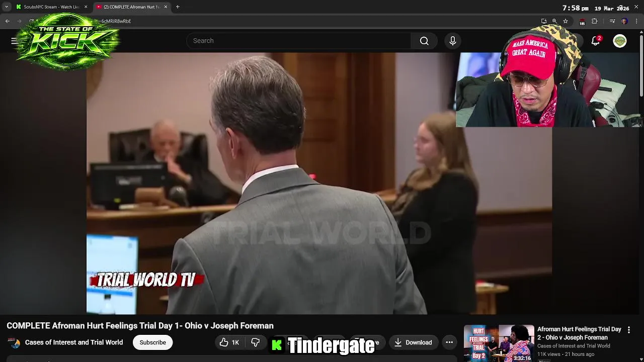Subscribe to the channel
644x362 pixels.
pos(152,342)
